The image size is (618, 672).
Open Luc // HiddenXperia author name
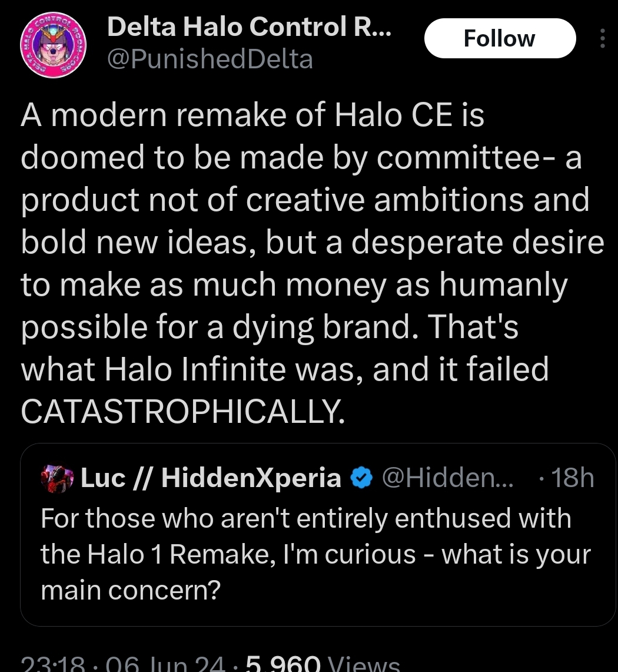(210, 478)
